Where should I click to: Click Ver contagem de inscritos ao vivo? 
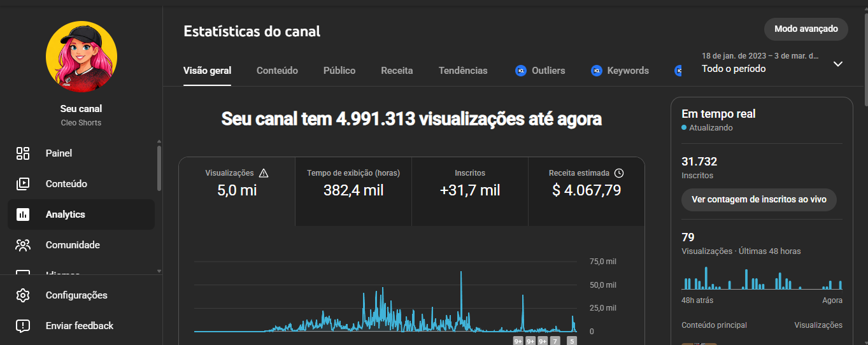coord(759,199)
